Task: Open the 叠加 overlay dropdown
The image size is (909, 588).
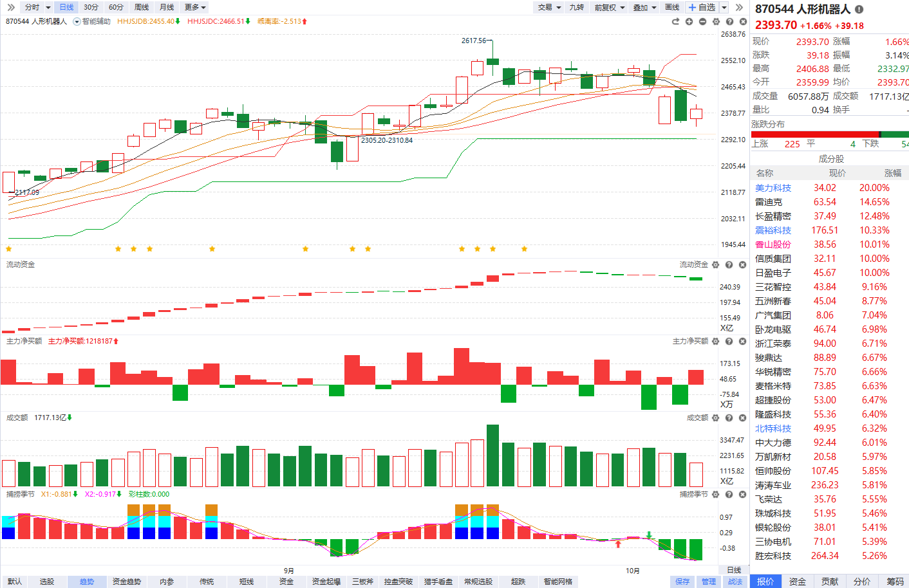Action: click(644, 7)
